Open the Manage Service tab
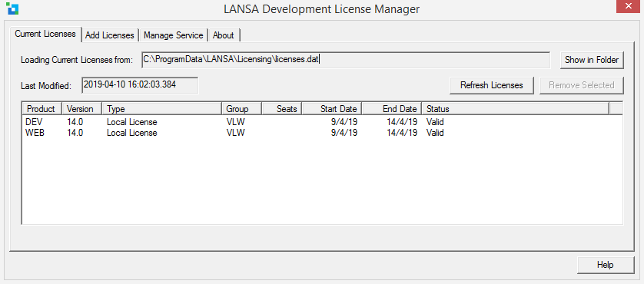644x284 pixels. click(174, 35)
